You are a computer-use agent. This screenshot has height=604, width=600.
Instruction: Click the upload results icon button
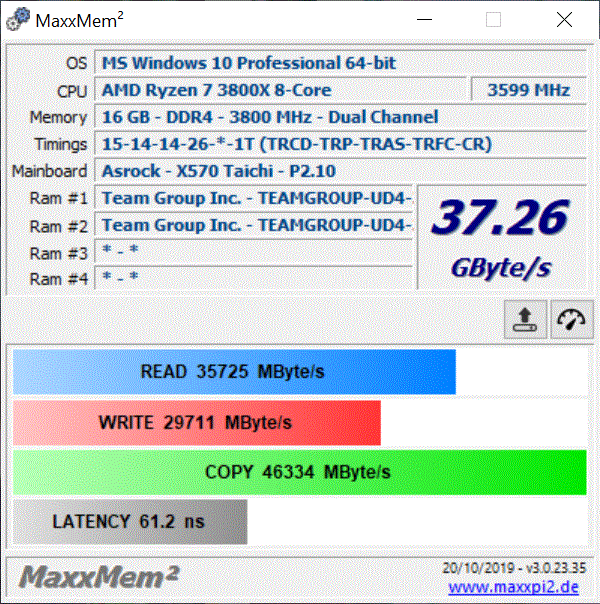[525, 320]
